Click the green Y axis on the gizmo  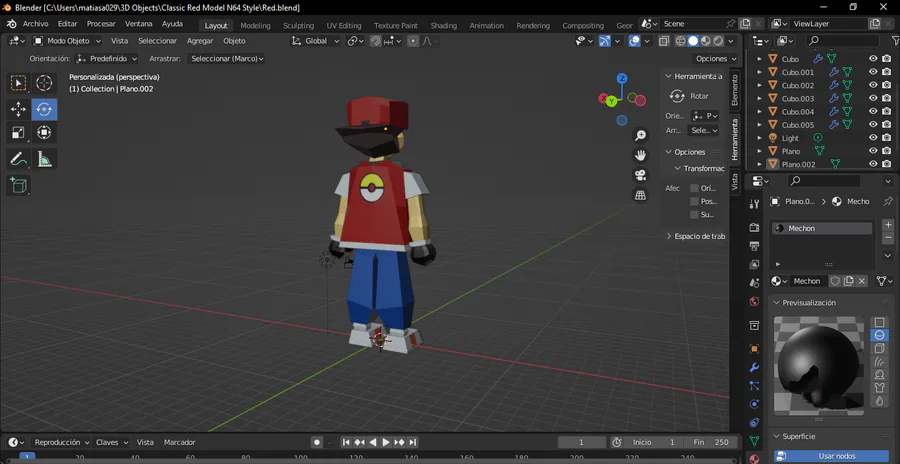[x=612, y=102]
